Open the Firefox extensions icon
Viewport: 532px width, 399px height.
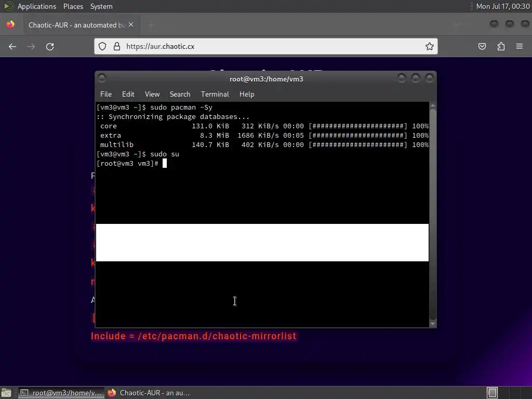pos(501,46)
